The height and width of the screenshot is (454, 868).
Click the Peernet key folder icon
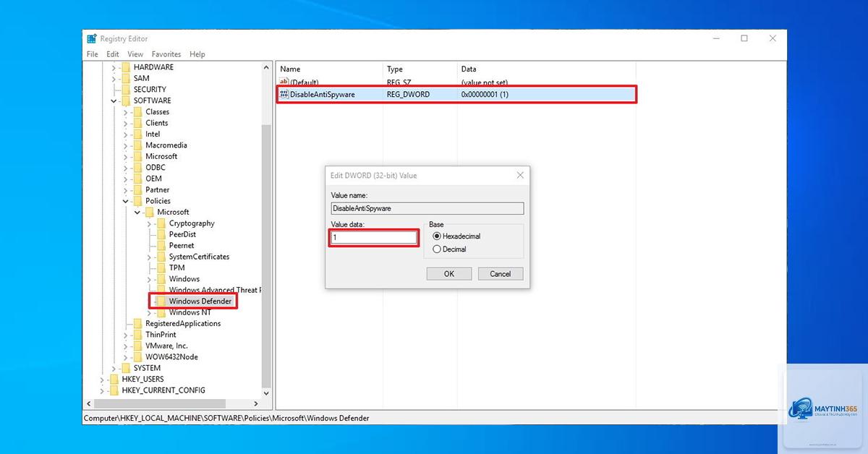161,246
